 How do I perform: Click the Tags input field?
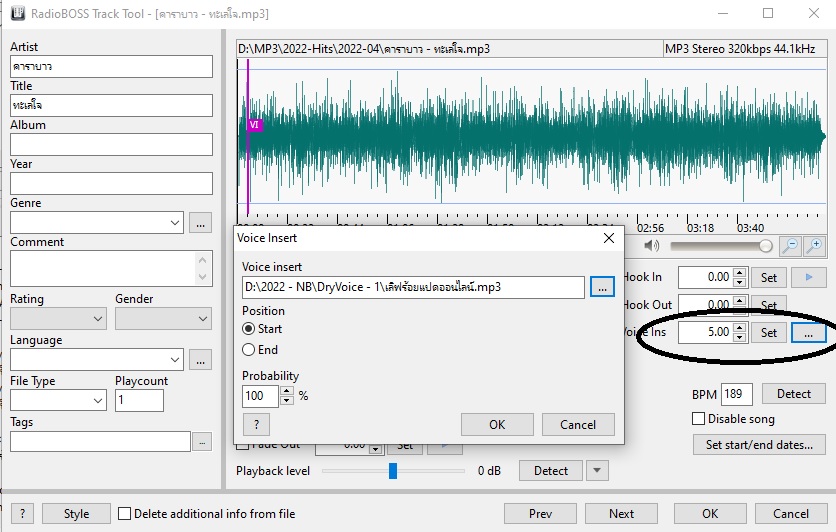click(100, 442)
